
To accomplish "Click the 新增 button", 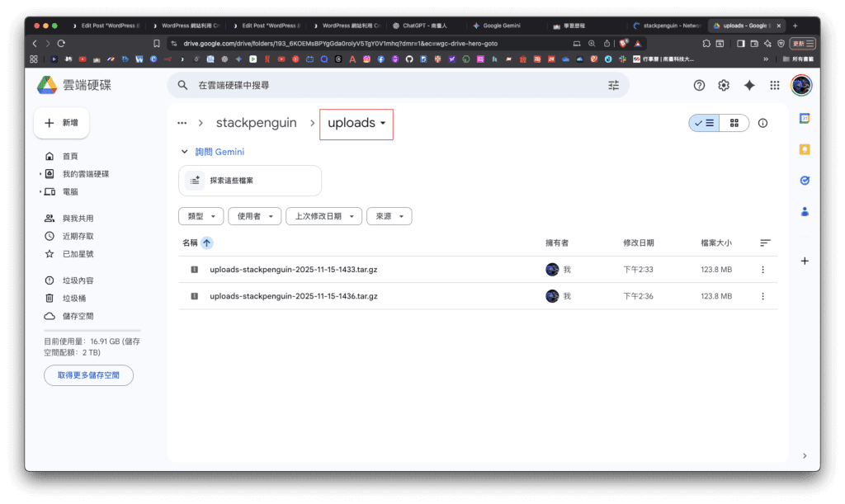I will [61, 123].
